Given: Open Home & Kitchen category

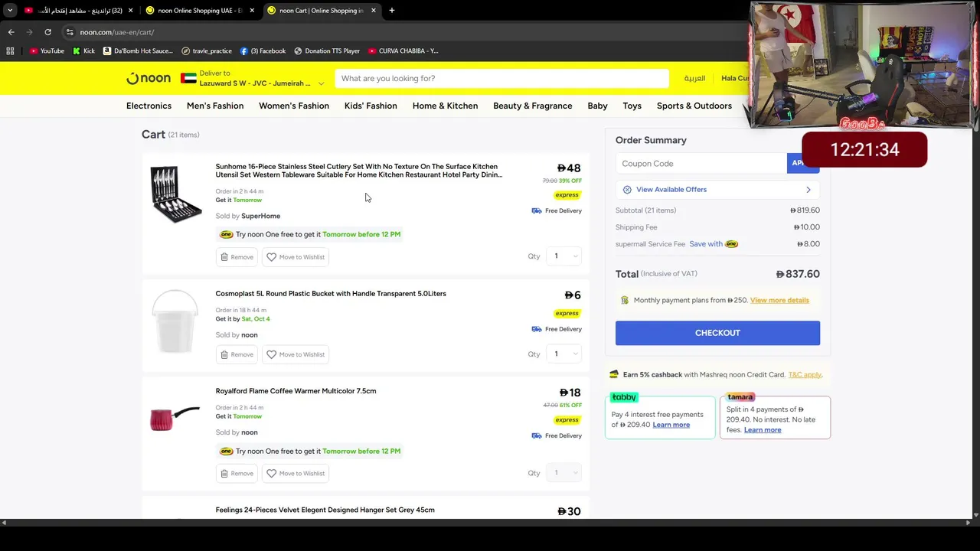Looking at the screenshot, I should pyautogui.click(x=445, y=106).
